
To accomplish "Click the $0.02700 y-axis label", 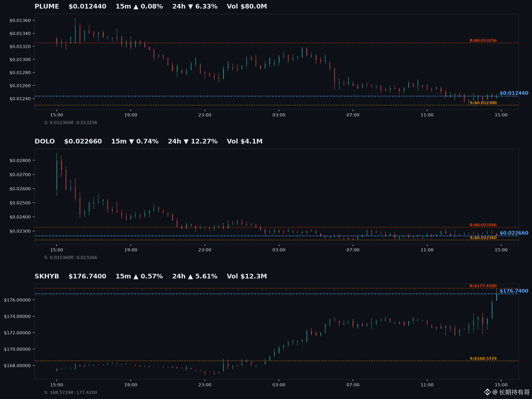I will click(x=20, y=175).
